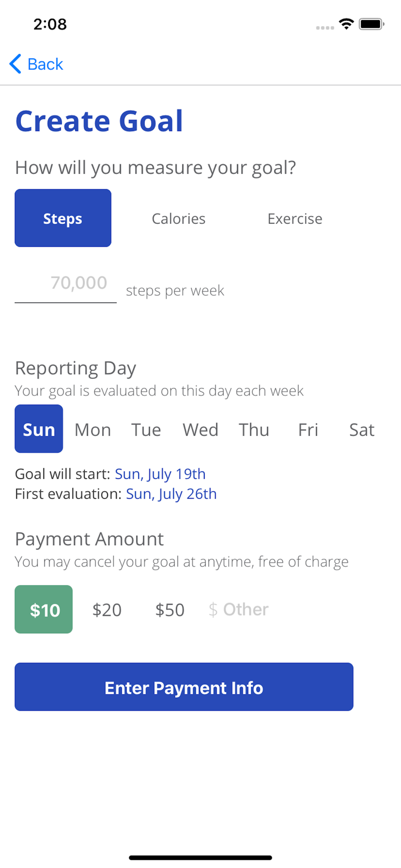Viewport: 401px width, 868px height.
Task: Tap the battery indicator icon
Action: click(371, 24)
